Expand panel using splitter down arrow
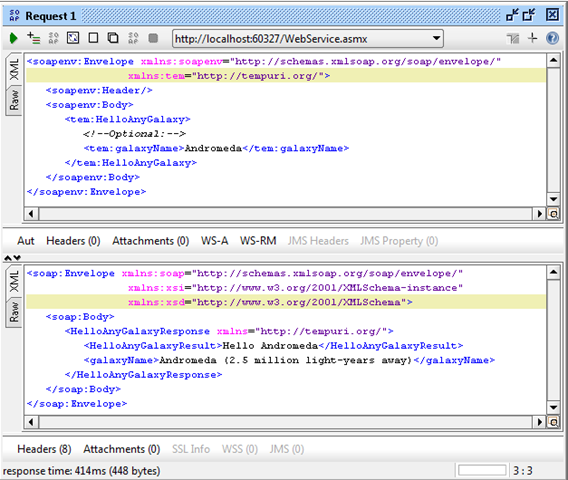This screenshot has height=480, width=568. [x=17, y=258]
